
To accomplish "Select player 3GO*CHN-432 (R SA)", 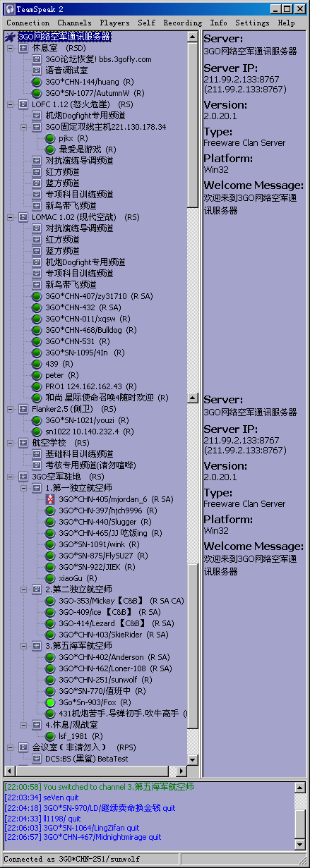I will click(x=82, y=307).
